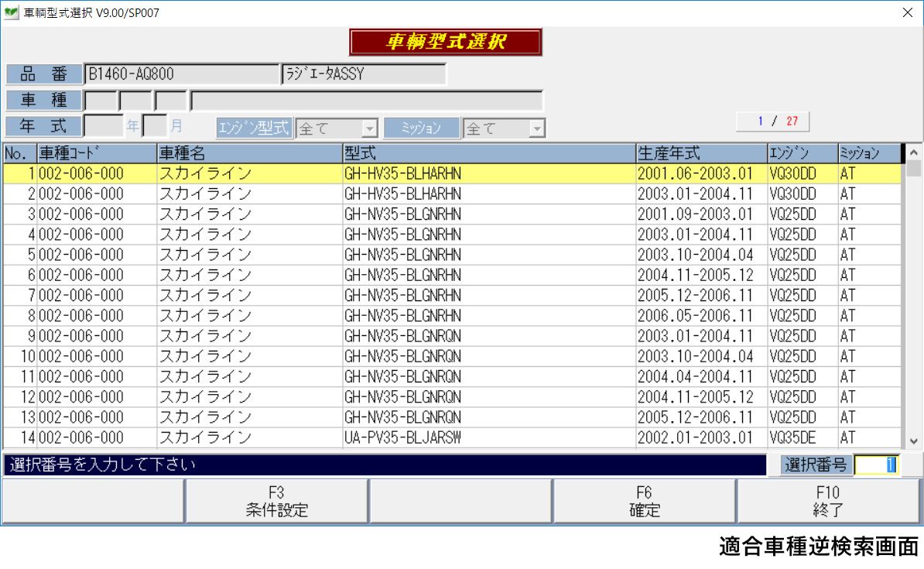Click the 品番 label

tap(43, 74)
